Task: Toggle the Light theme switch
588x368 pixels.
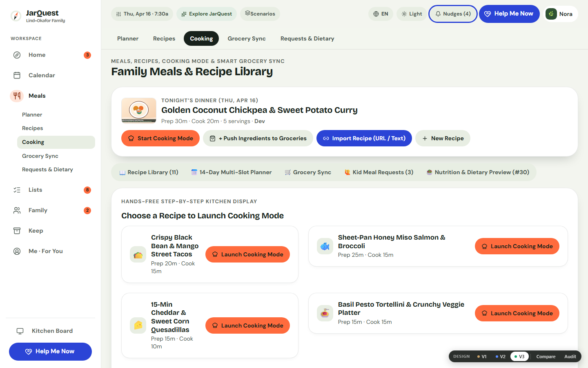Action: (x=412, y=14)
